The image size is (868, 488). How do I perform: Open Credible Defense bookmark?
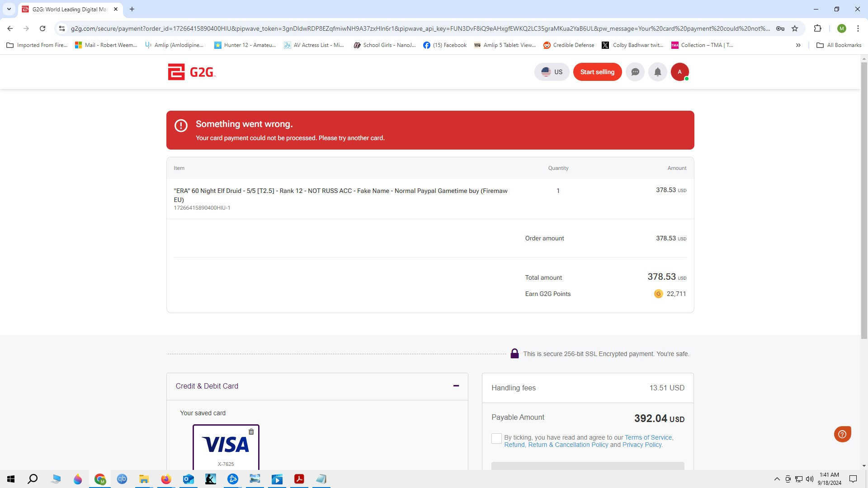click(x=569, y=45)
